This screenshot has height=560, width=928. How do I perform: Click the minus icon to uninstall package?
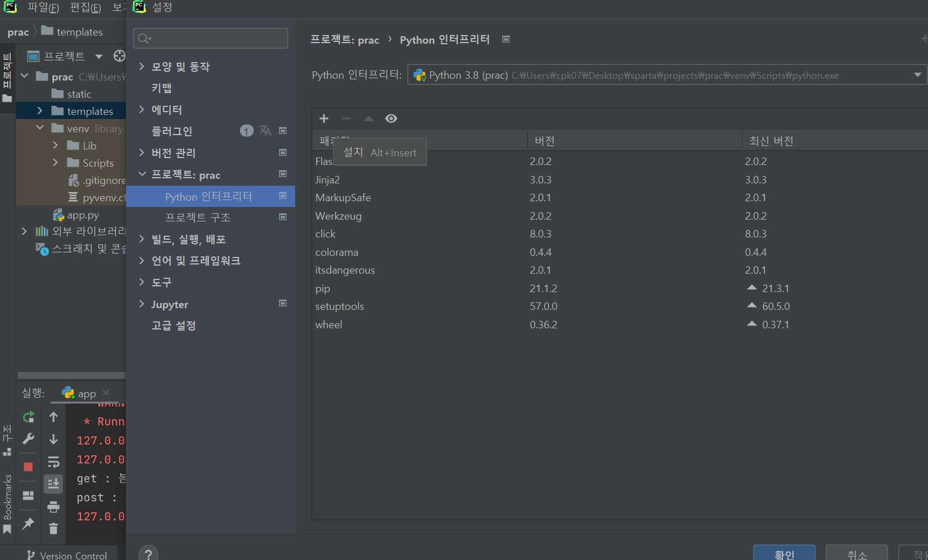tap(346, 118)
